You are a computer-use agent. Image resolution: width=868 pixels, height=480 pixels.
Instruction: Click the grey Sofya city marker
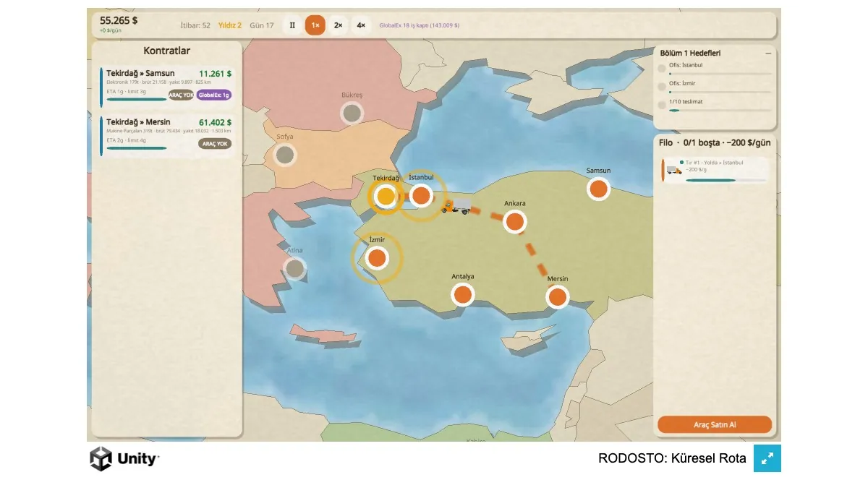pos(285,155)
